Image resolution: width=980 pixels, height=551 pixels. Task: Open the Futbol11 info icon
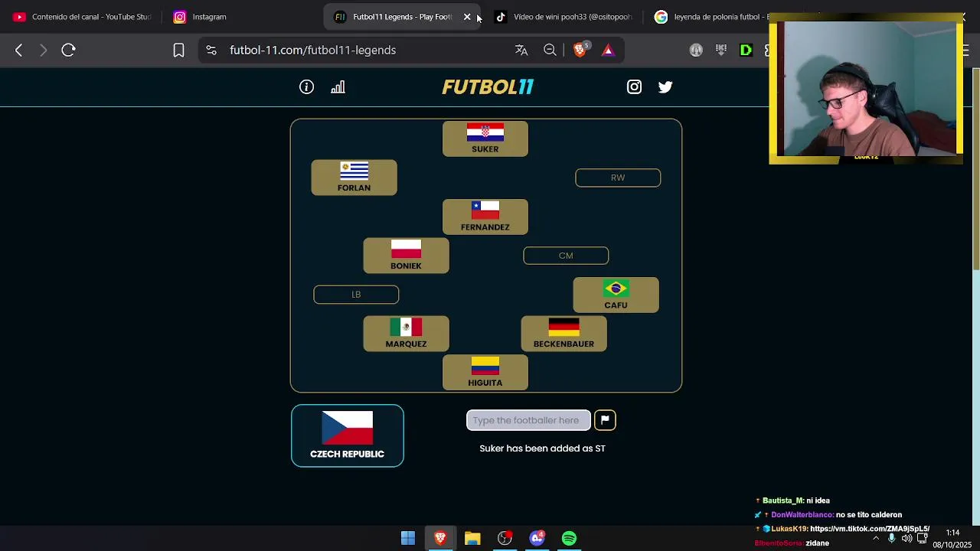pos(306,87)
